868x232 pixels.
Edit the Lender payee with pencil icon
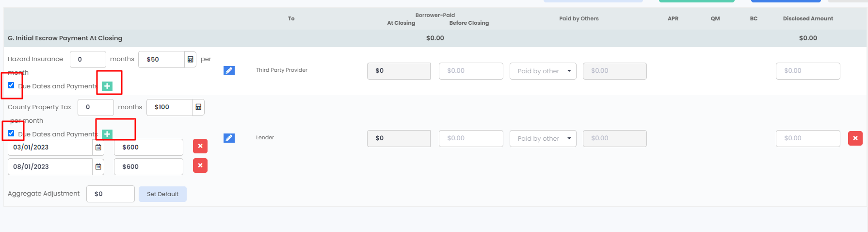click(x=229, y=138)
